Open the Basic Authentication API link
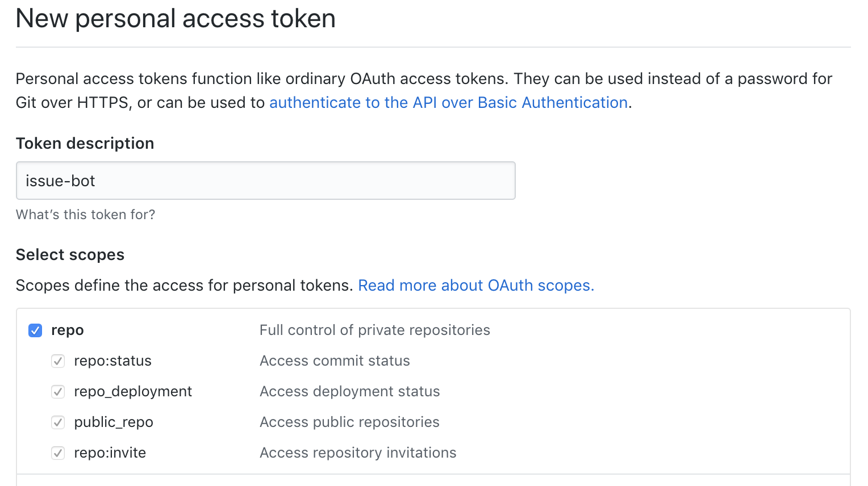Screen dimensions: 868x486 [448, 102]
